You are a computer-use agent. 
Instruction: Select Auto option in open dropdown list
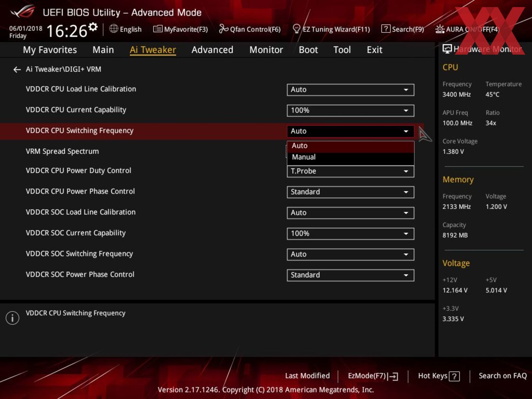tap(350, 146)
